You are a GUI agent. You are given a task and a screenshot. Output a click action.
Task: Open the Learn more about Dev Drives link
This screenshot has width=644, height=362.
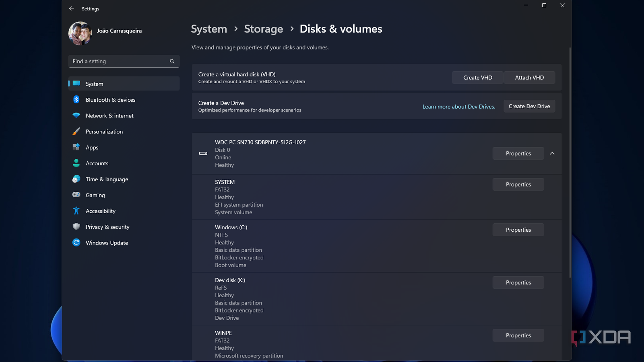click(x=458, y=107)
